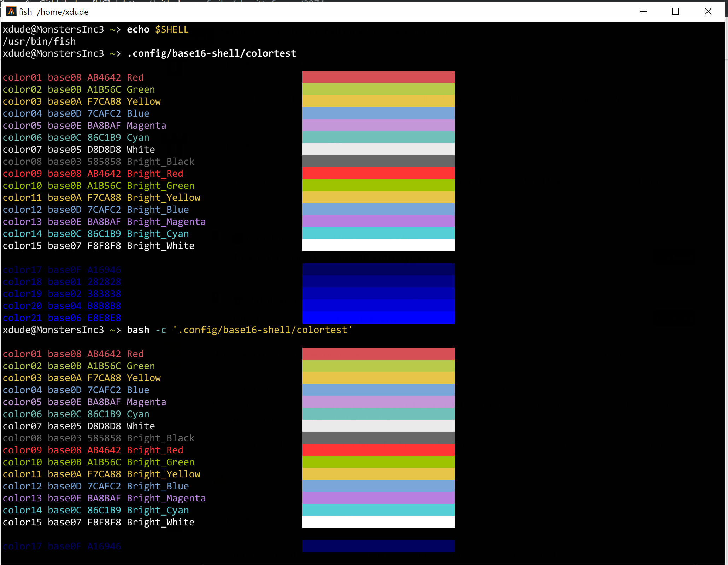
Task: Select the Green color02 swatch bar
Action: pyautogui.click(x=378, y=89)
